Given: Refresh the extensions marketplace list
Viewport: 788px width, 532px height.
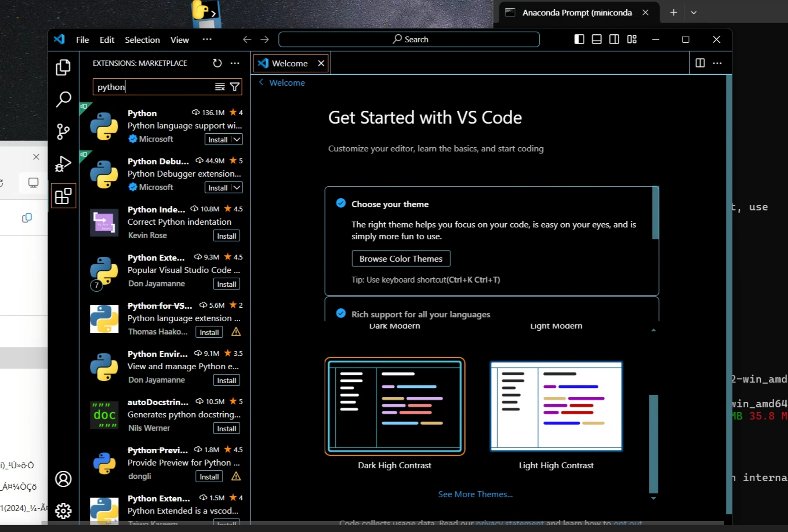Looking at the screenshot, I should click(217, 63).
